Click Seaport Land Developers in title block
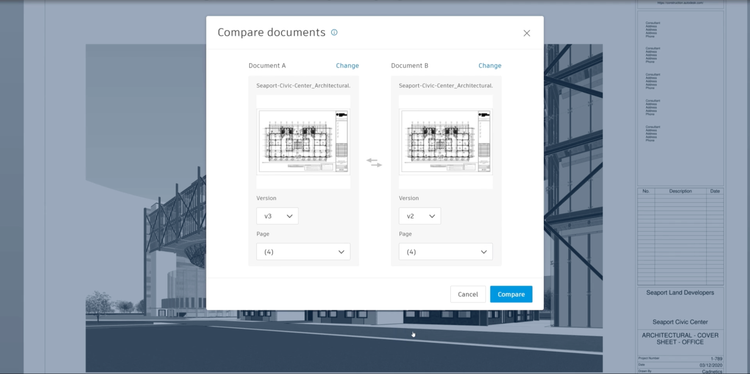The height and width of the screenshot is (374, 750). (x=680, y=293)
